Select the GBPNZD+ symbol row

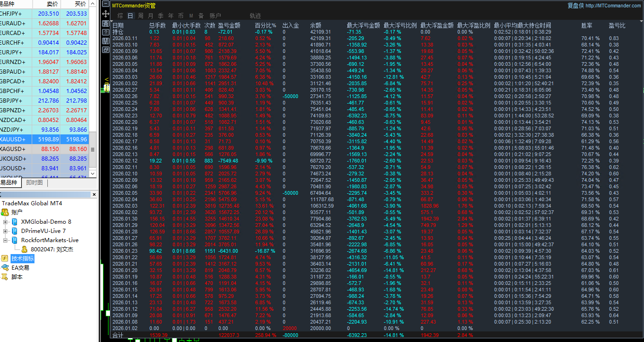pyautogui.click(x=45, y=110)
